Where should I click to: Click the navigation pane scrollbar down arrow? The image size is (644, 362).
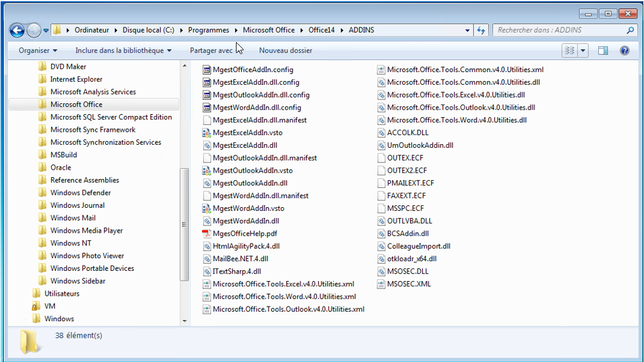(185, 321)
